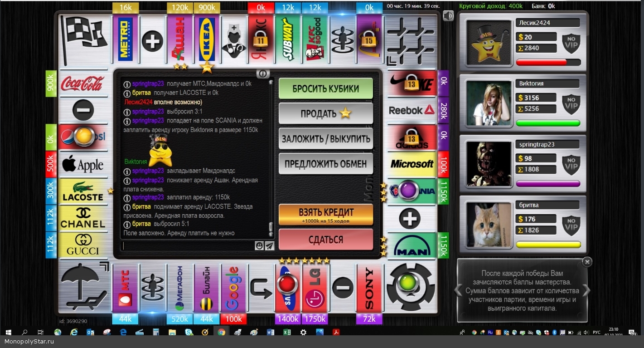This screenshot has width=644, height=348.
Task: Open springtrap23 player avatar
Action: pos(489,164)
